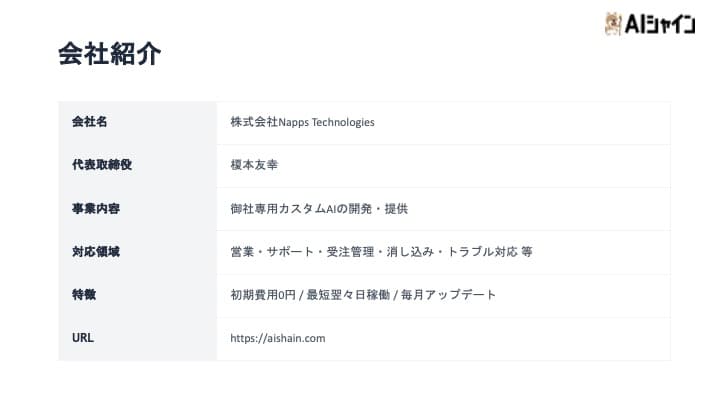The height and width of the screenshot is (405, 720).
Task: Click the URL row label
Action: [83, 338]
